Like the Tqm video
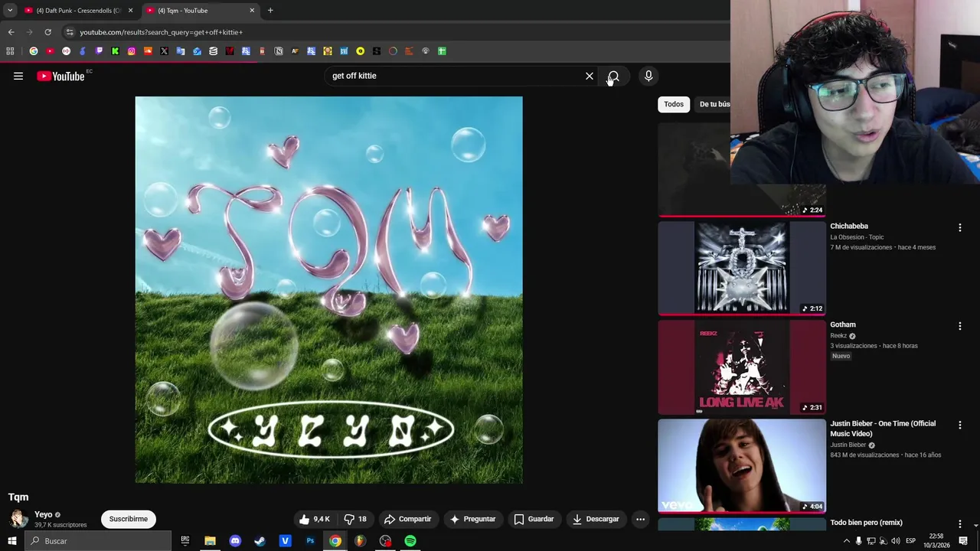The image size is (980, 551). coord(315,519)
